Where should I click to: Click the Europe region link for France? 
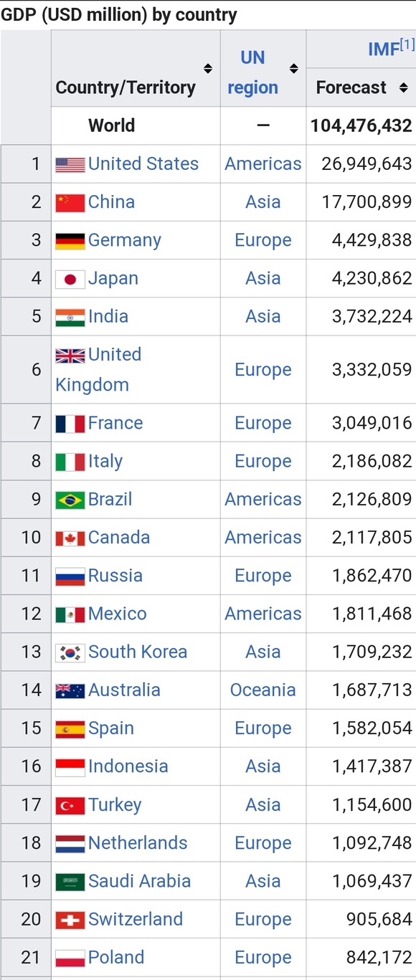click(263, 422)
